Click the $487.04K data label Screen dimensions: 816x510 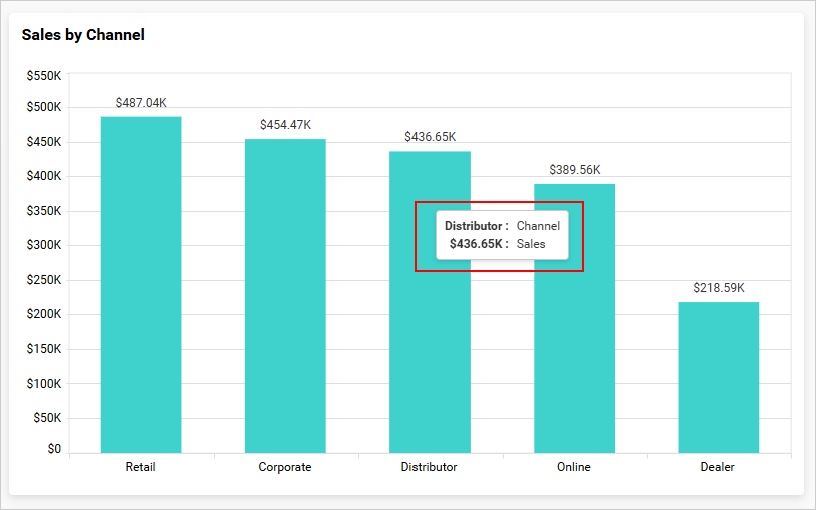click(x=141, y=103)
